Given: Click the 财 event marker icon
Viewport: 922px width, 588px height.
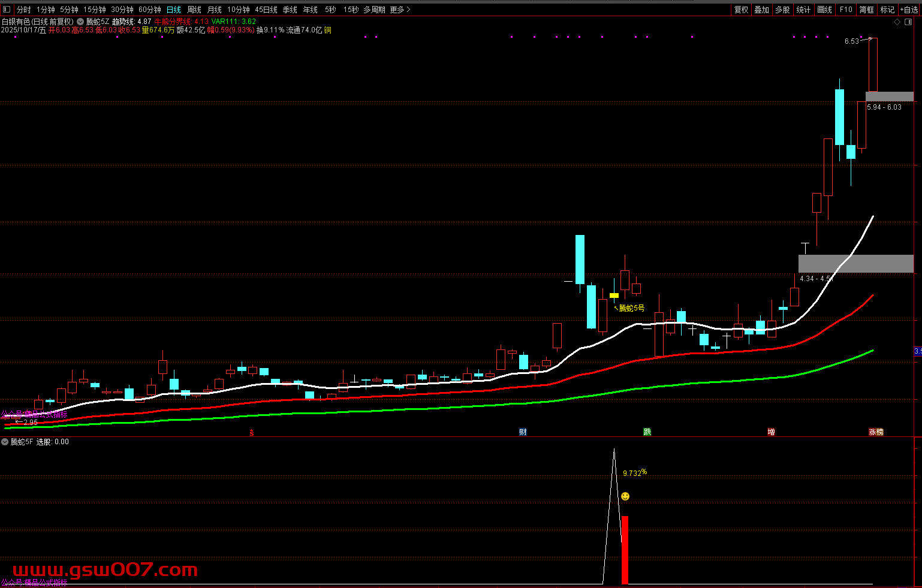Looking at the screenshot, I should tap(523, 432).
